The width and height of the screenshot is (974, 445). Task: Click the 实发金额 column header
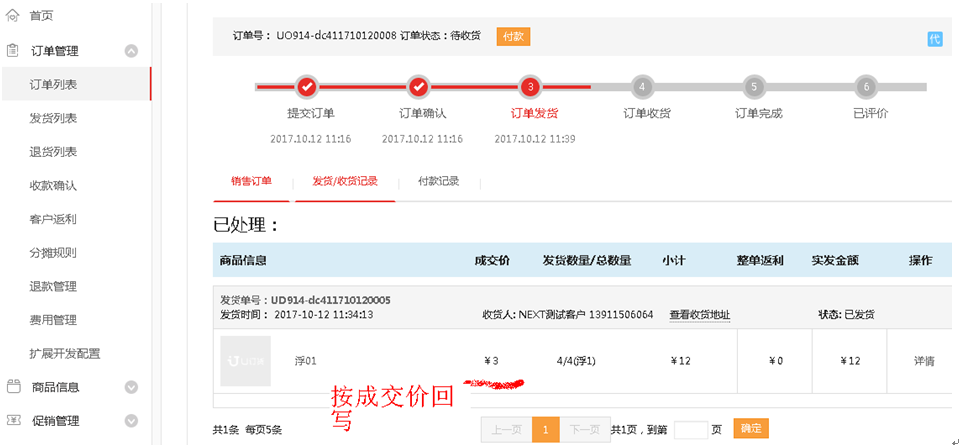tap(835, 260)
